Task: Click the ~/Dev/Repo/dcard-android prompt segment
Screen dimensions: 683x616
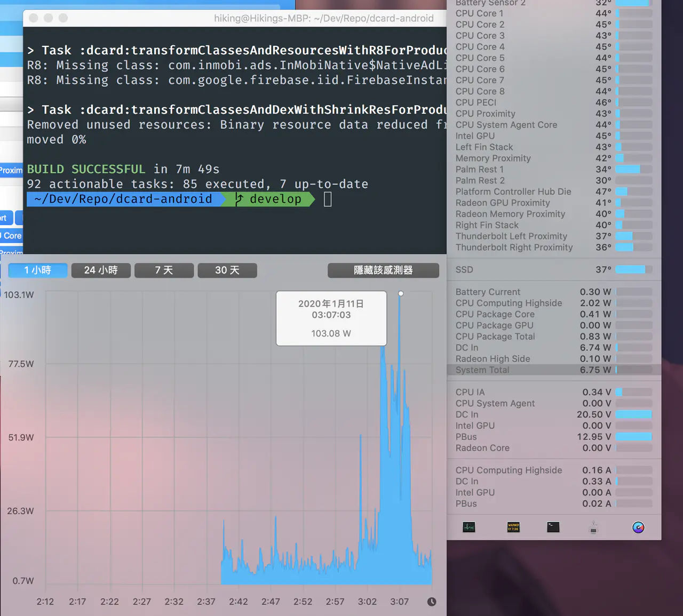Action: tap(123, 199)
